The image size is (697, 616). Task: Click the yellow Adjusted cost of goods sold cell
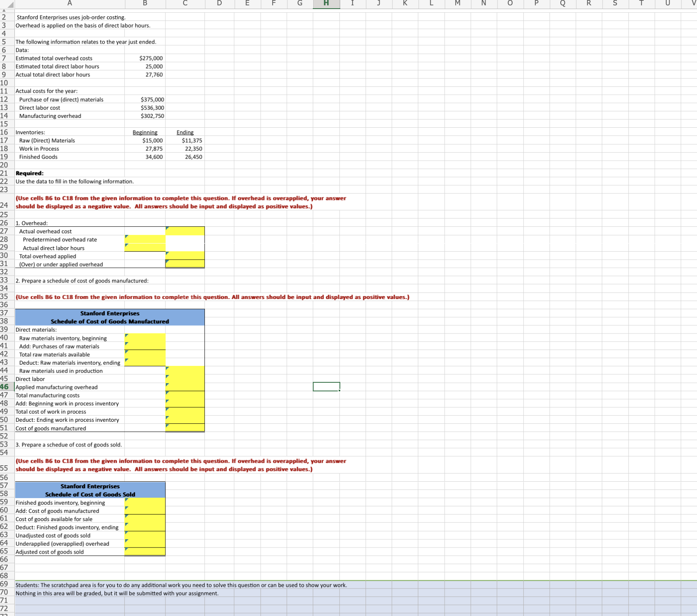(x=144, y=552)
